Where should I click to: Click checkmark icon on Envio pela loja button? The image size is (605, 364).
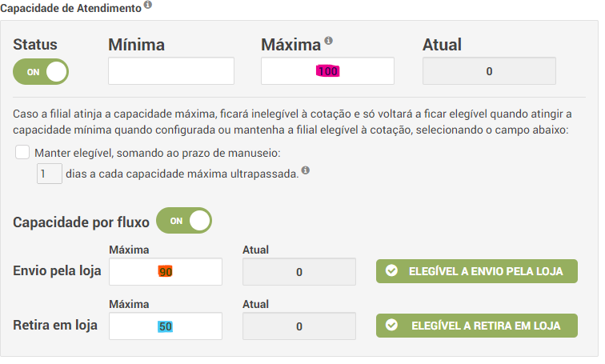coord(391,271)
